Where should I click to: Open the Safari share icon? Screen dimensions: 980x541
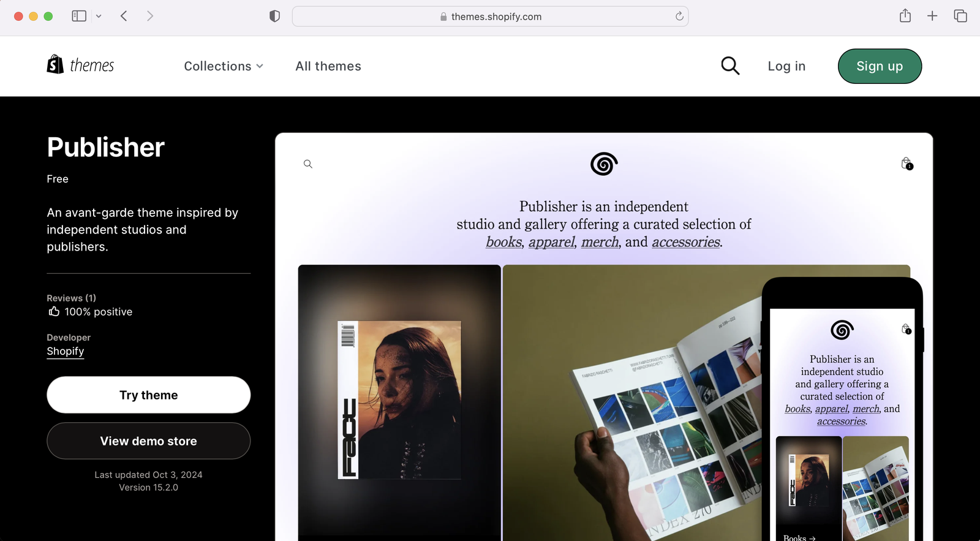point(905,15)
